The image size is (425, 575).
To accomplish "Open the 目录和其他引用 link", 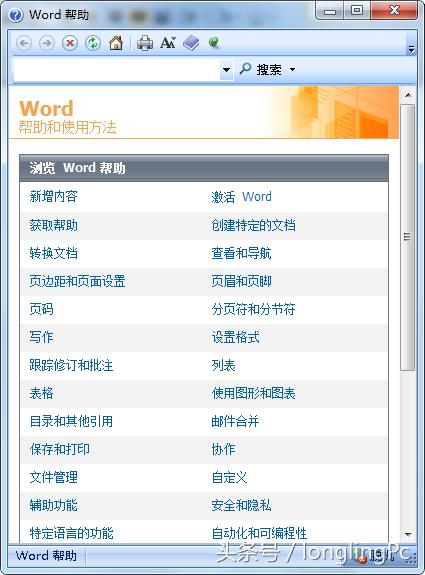I will 71,421.
